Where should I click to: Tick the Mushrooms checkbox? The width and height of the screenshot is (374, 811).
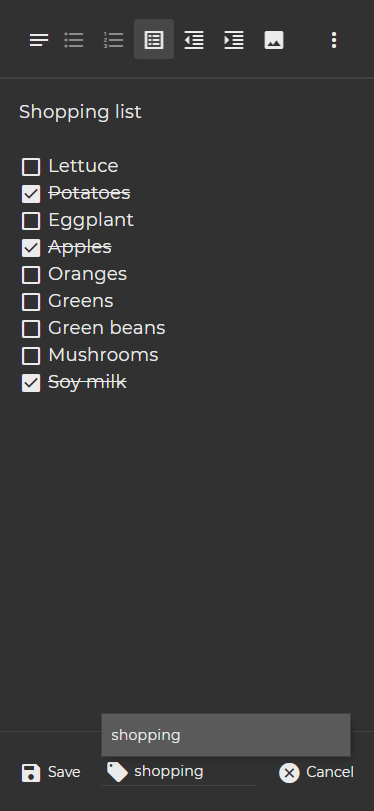(31, 356)
